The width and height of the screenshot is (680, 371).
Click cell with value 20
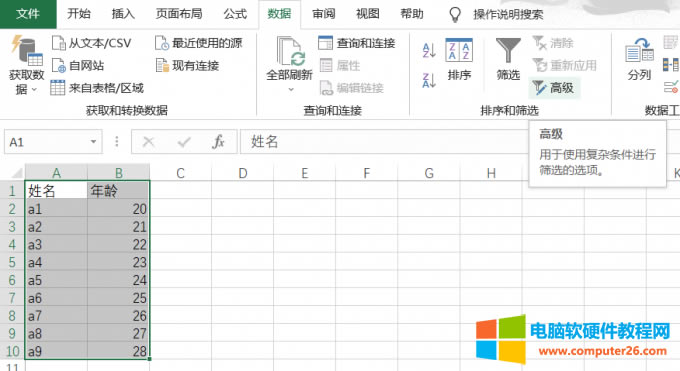(118, 209)
